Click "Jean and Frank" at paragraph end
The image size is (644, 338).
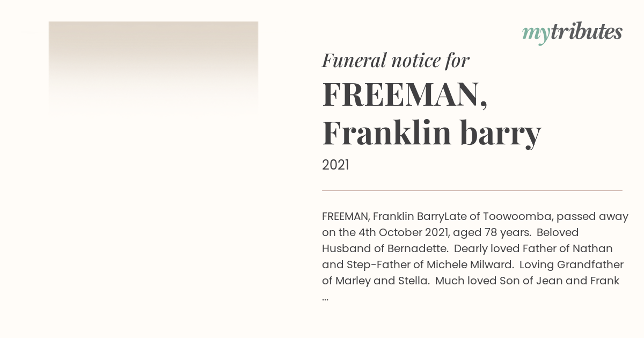[577, 281]
